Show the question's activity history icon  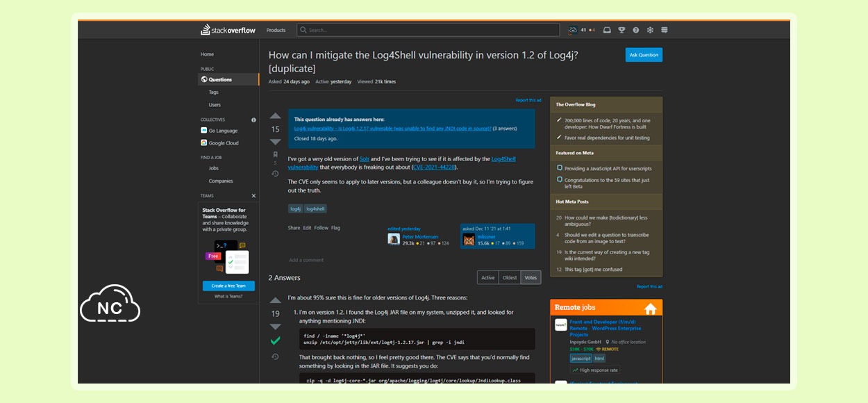(x=275, y=174)
